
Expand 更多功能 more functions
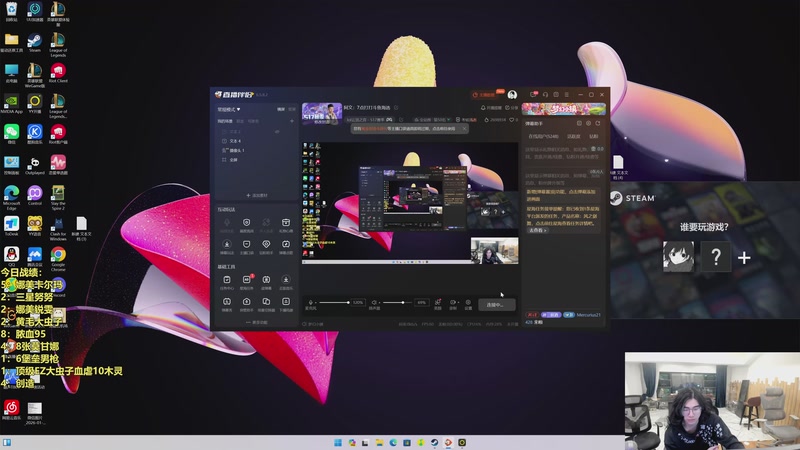tap(257, 322)
